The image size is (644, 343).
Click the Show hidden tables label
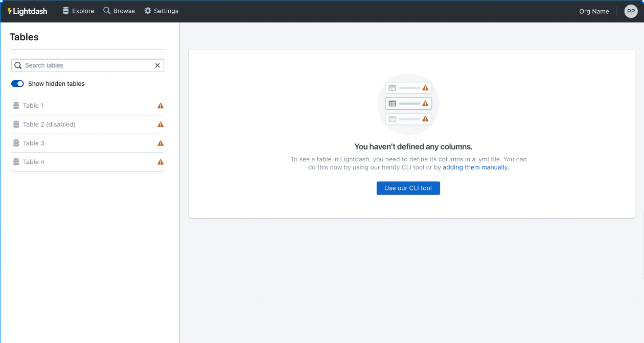(x=56, y=84)
